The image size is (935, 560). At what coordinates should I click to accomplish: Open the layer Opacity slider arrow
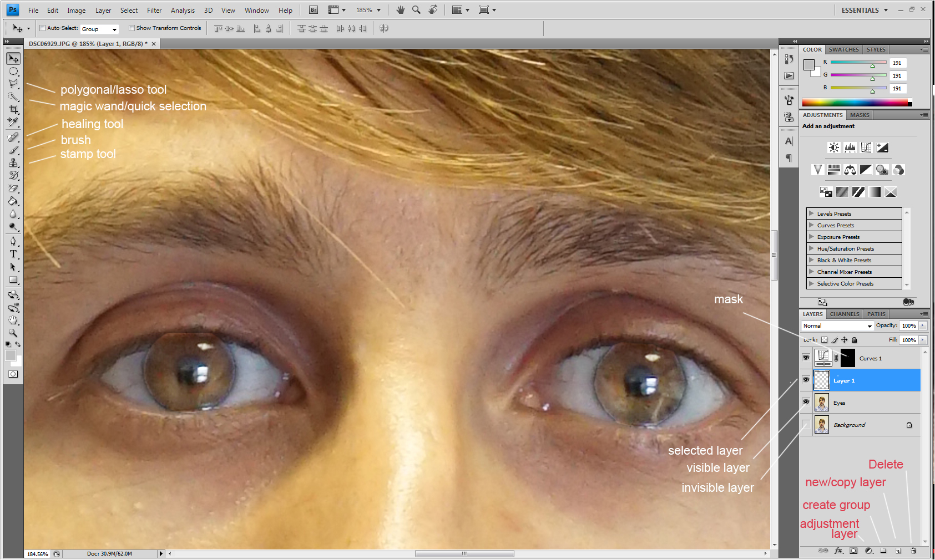tap(923, 325)
